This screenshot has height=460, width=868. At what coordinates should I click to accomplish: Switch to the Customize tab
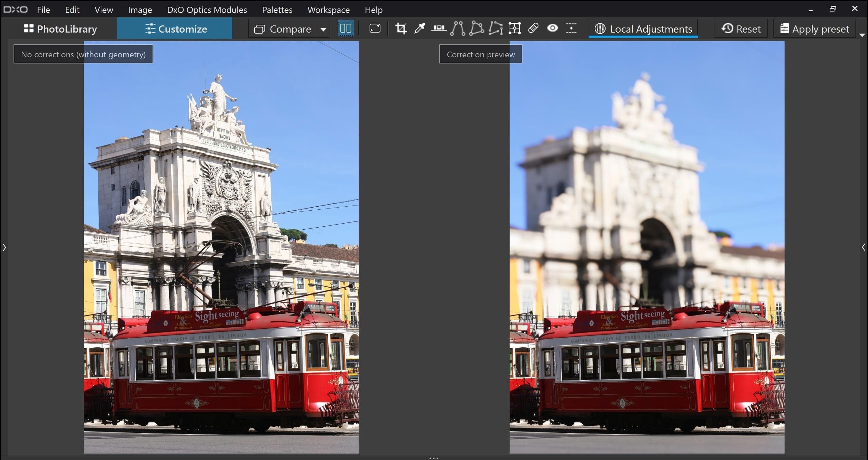[175, 28]
